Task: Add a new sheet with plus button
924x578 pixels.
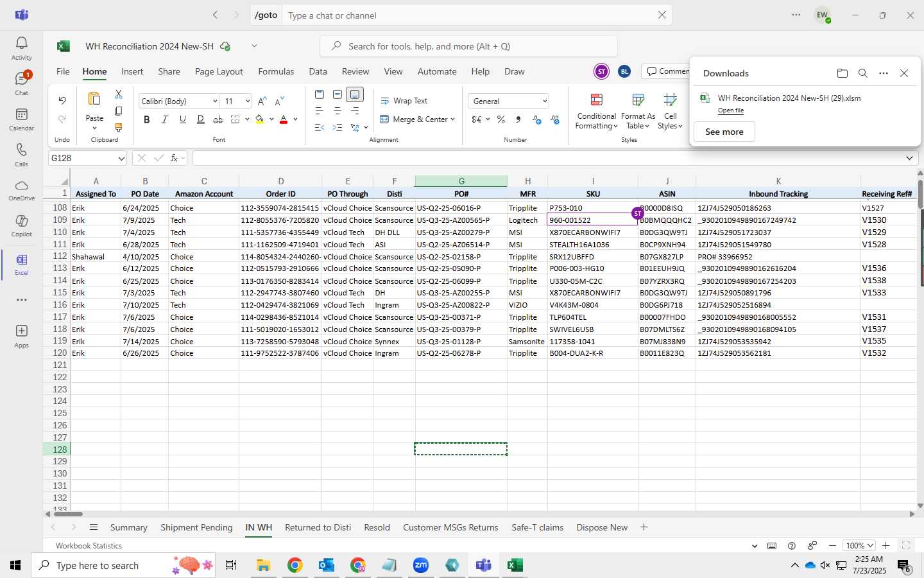Action: (x=644, y=527)
